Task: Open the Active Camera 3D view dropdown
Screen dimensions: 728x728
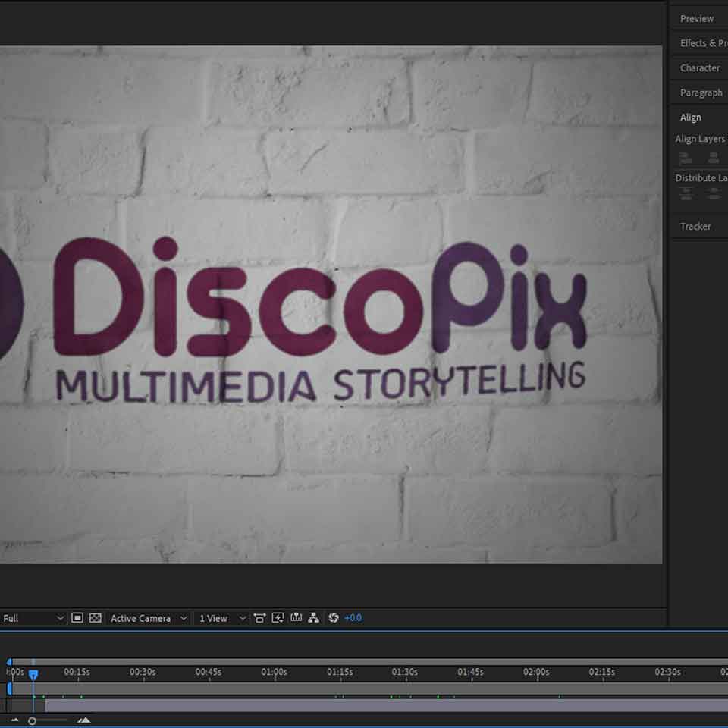Action: click(x=149, y=619)
